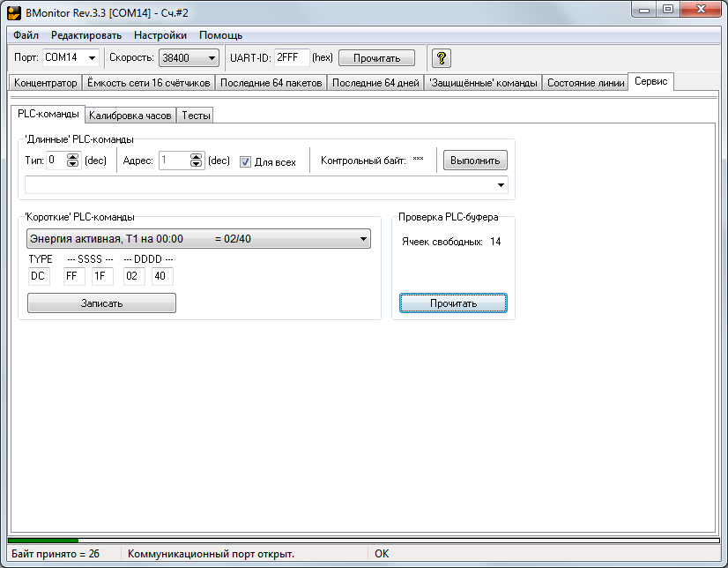Minimize the BMonitor window

[x=644, y=10]
